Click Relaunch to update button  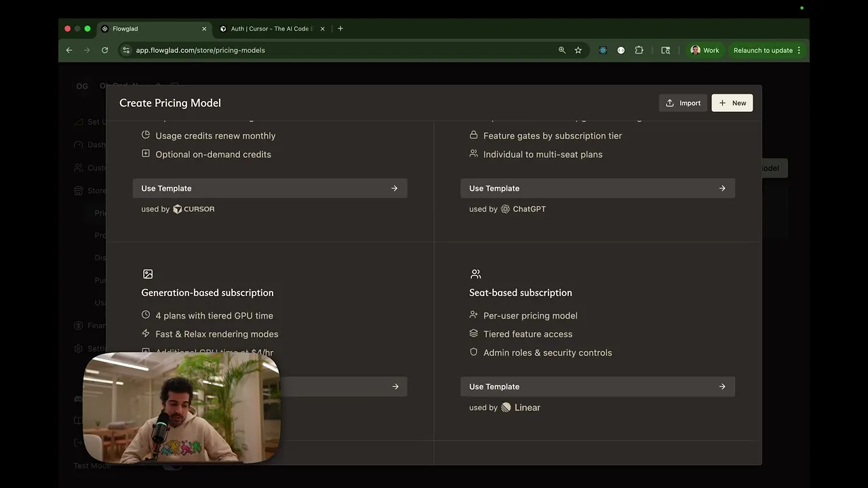coord(762,50)
